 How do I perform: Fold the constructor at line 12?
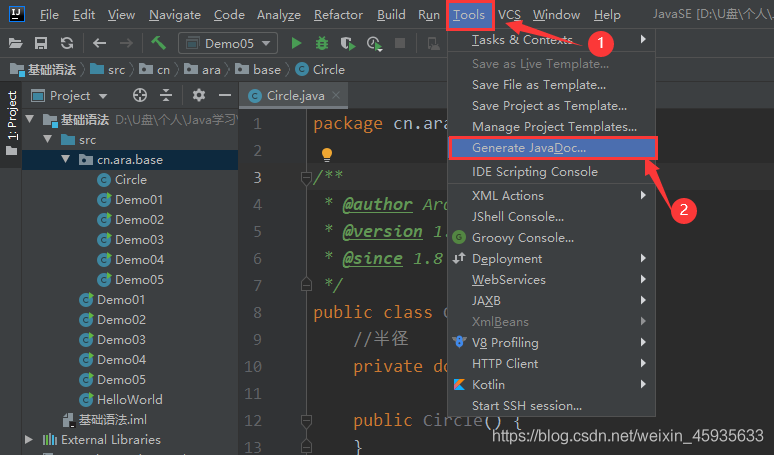click(x=306, y=420)
